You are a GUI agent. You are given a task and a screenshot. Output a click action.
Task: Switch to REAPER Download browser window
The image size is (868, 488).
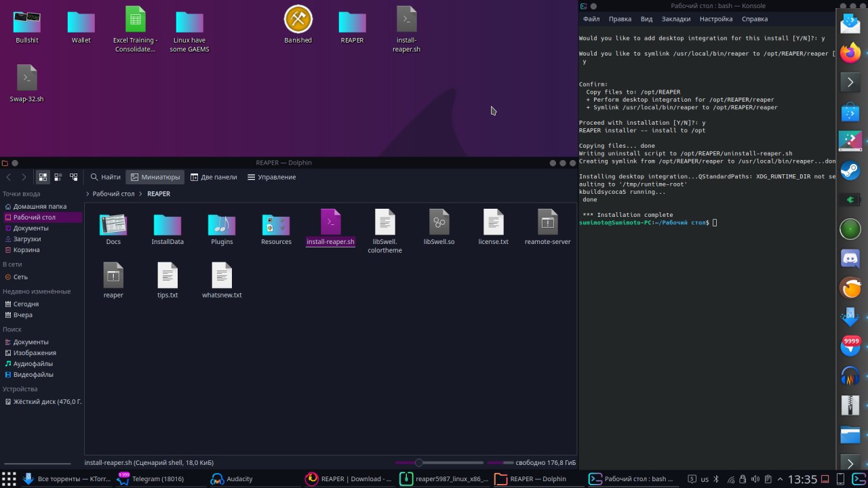coord(349,479)
